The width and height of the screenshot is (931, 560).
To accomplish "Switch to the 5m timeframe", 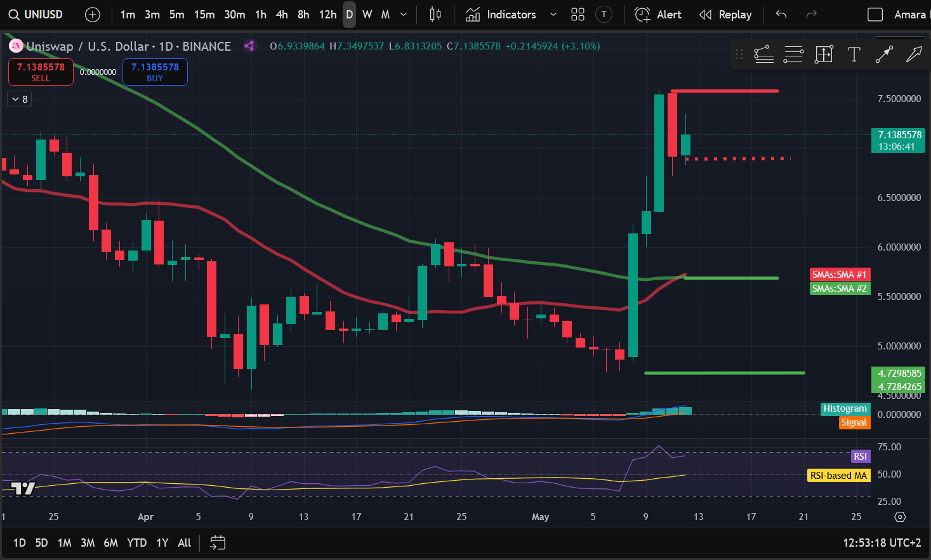I will tap(177, 14).
